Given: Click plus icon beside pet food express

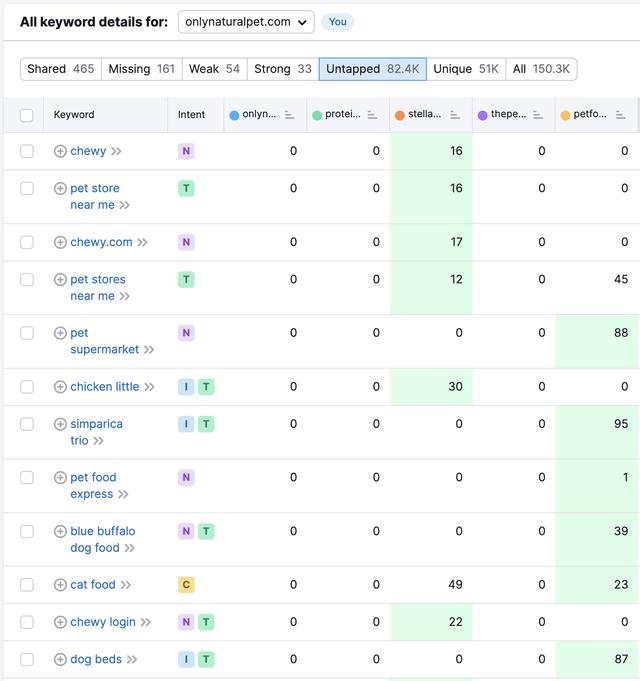Looking at the screenshot, I should point(60,478).
